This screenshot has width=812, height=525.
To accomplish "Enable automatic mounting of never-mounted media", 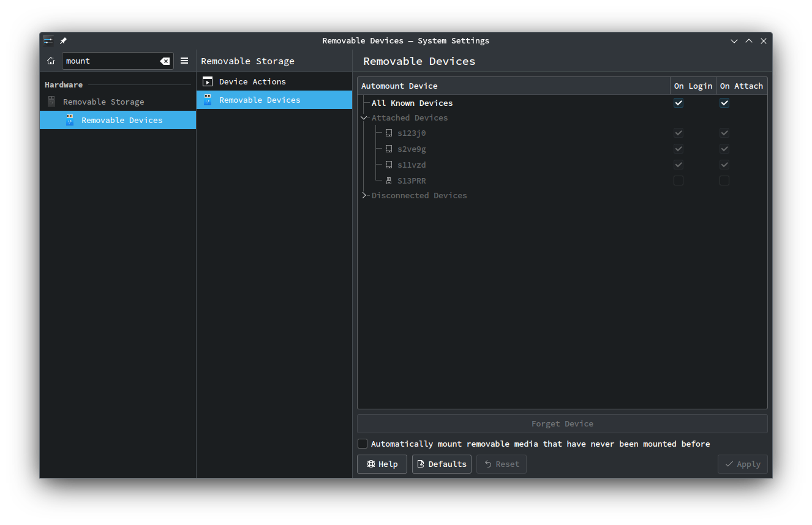I will click(x=363, y=444).
